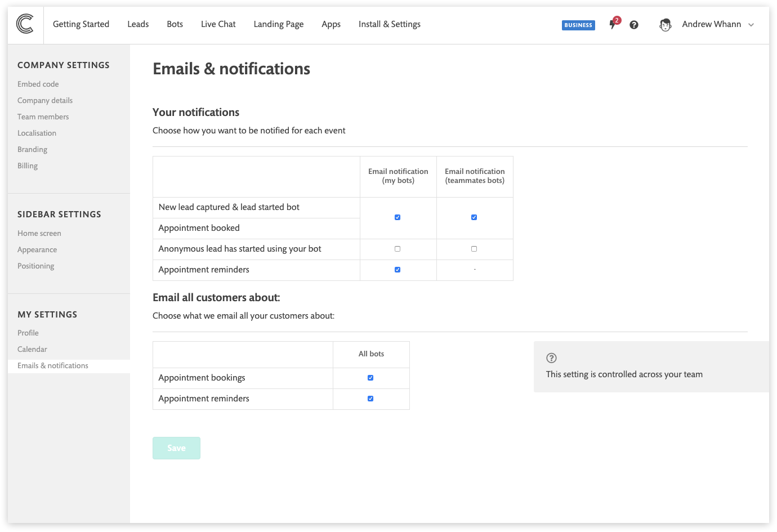The image size is (777, 532).
Task: Click the user avatar icon
Action: pos(666,25)
